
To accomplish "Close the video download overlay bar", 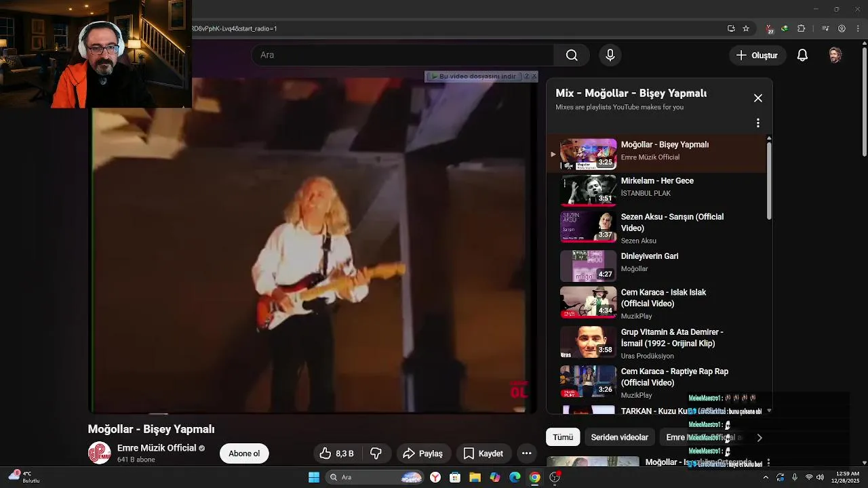I will (534, 77).
